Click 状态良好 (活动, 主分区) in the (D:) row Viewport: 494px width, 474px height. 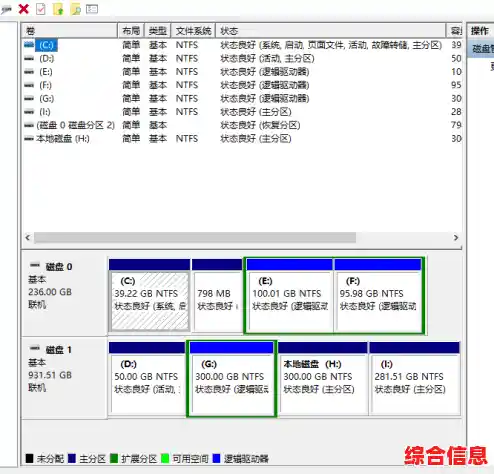click(267, 59)
